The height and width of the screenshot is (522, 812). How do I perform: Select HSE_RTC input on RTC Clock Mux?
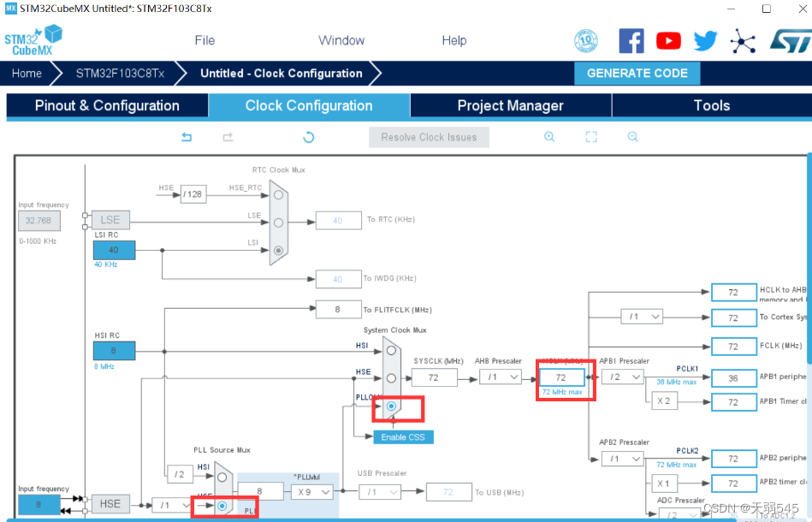click(279, 195)
